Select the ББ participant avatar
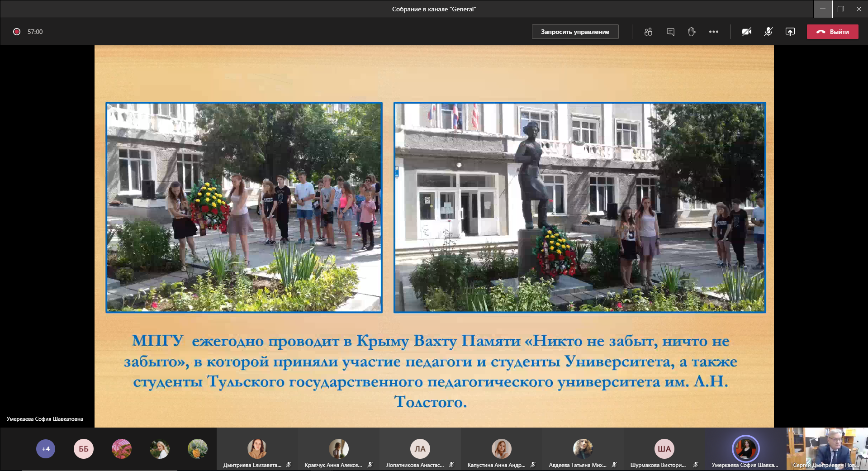The height and width of the screenshot is (471, 868). pyautogui.click(x=84, y=449)
